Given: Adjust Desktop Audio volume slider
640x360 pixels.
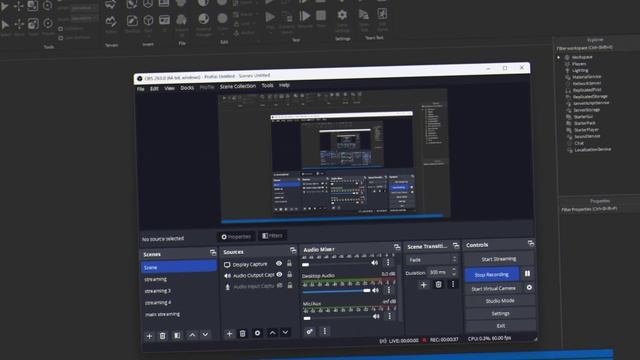Looking at the screenshot, I should 336,291.
